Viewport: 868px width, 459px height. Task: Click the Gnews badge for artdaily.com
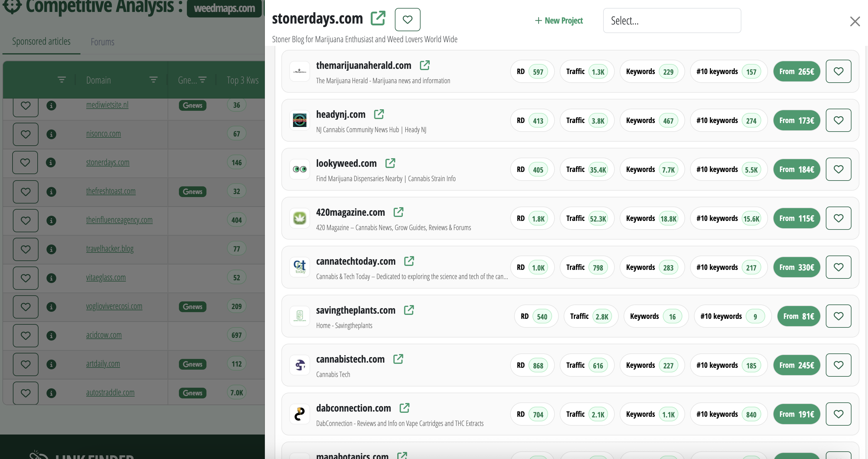click(192, 364)
